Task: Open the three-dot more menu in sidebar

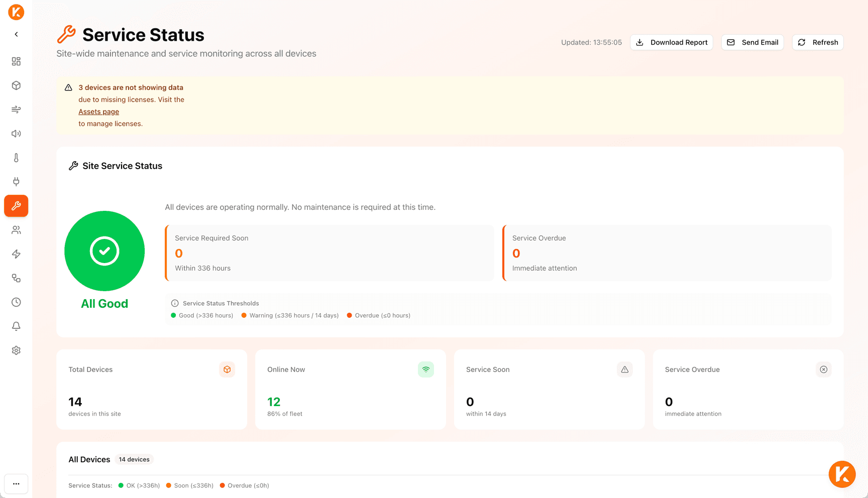Action: [16, 484]
